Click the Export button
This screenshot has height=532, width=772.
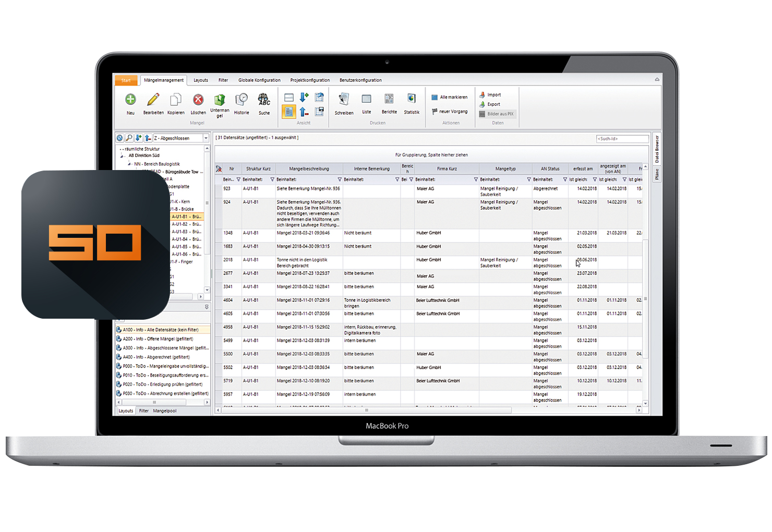[493, 104]
